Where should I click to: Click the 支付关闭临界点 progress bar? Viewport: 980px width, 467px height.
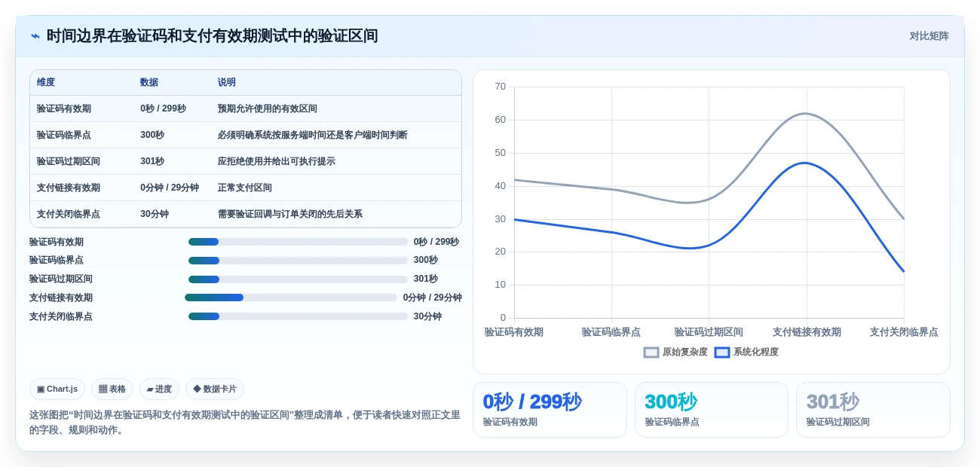tap(298, 316)
